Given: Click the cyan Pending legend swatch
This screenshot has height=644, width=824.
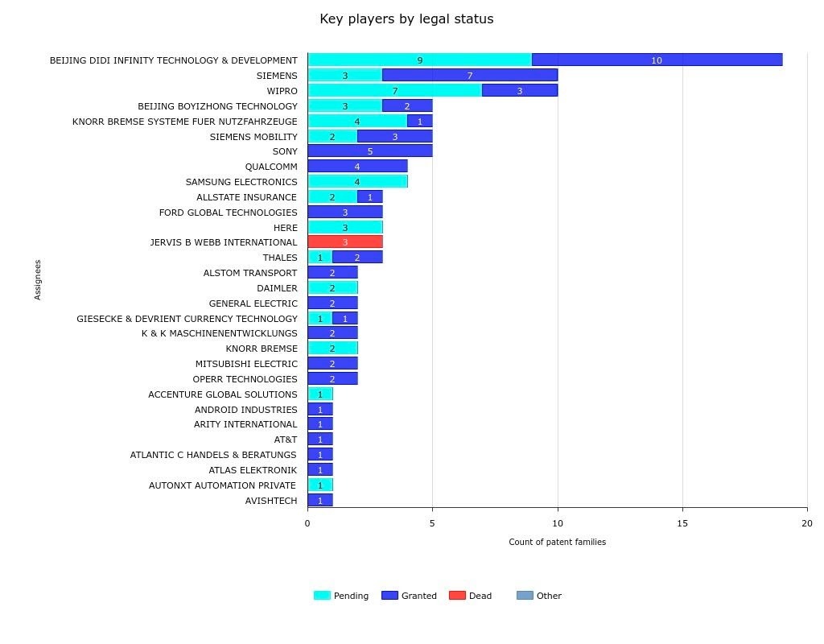Looking at the screenshot, I should (322, 595).
